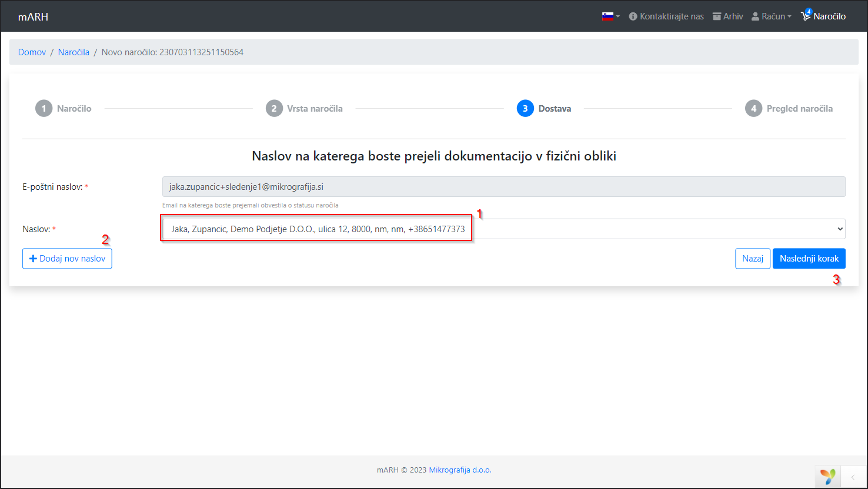The height and width of the screenshot is (489, 868).
Task: Click the Arhiv archive box icon
Action: (x=717, y=16)
